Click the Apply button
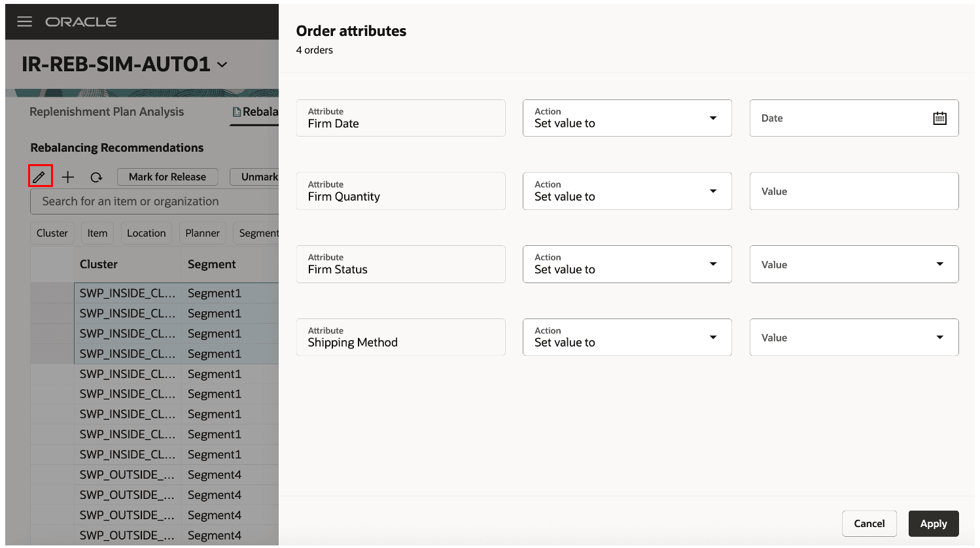The height and width of the screenshot is (548, 980). 933,523
